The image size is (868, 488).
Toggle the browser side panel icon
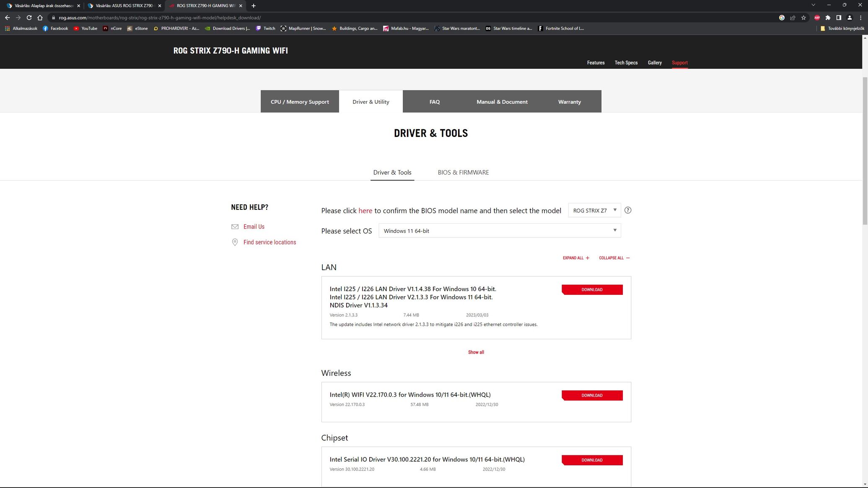(839, 18)
